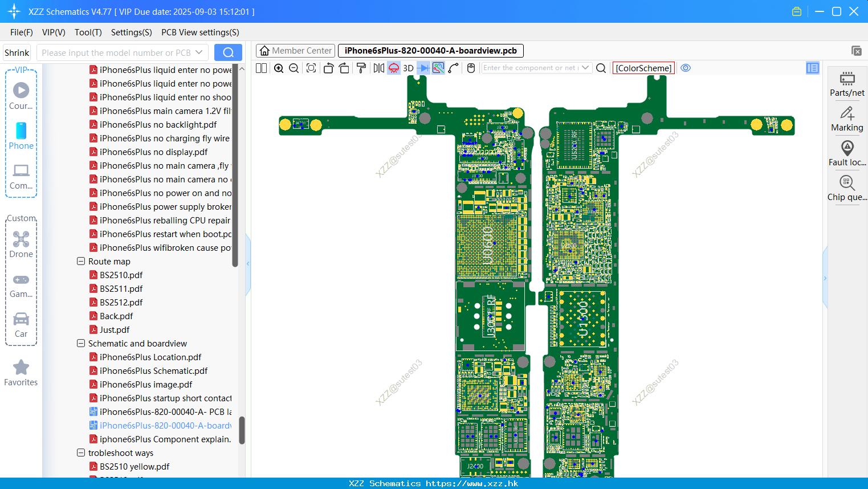Toggle the right side panel icon
Screen dimensions: 868x489
[x=813, y=68]
